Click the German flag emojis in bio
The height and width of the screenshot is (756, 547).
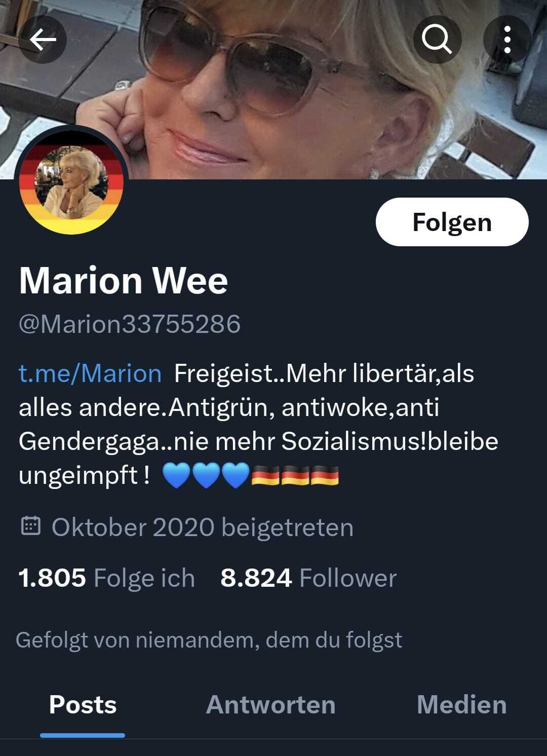click(x=295, y=476)
